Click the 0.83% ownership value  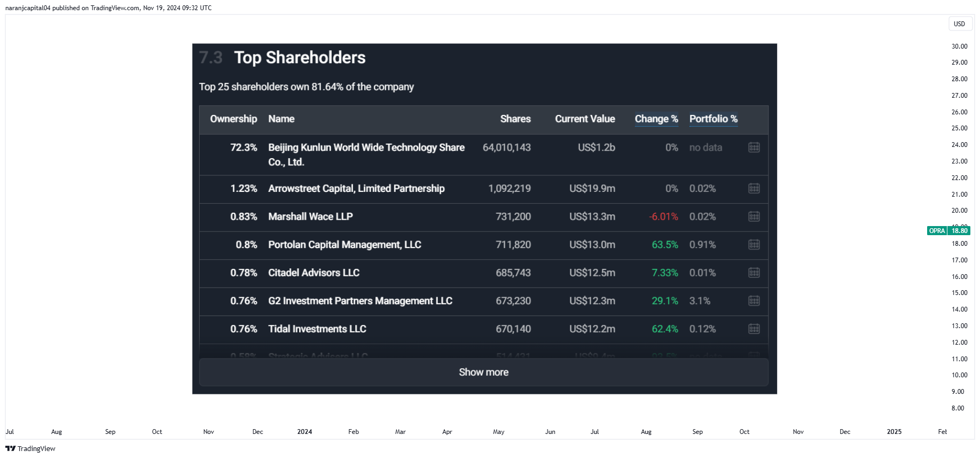tap(244, 216)
